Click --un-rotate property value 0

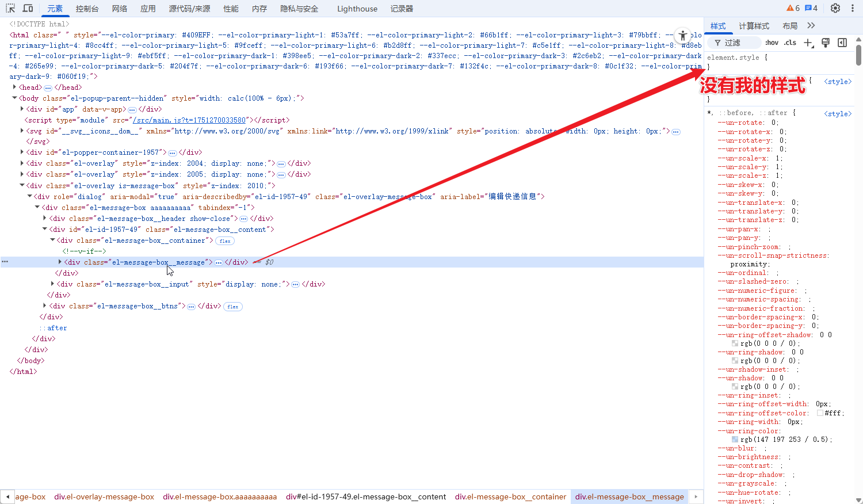click(773, 123)
